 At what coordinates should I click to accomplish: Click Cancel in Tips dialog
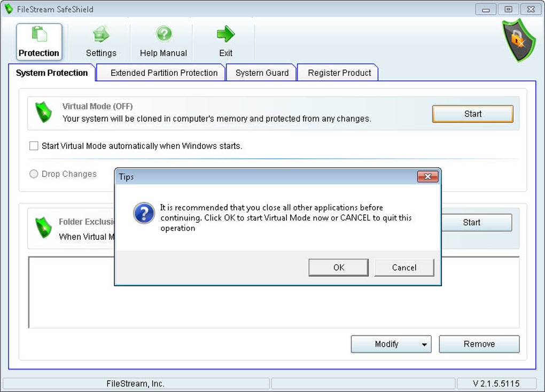point(404,268)
